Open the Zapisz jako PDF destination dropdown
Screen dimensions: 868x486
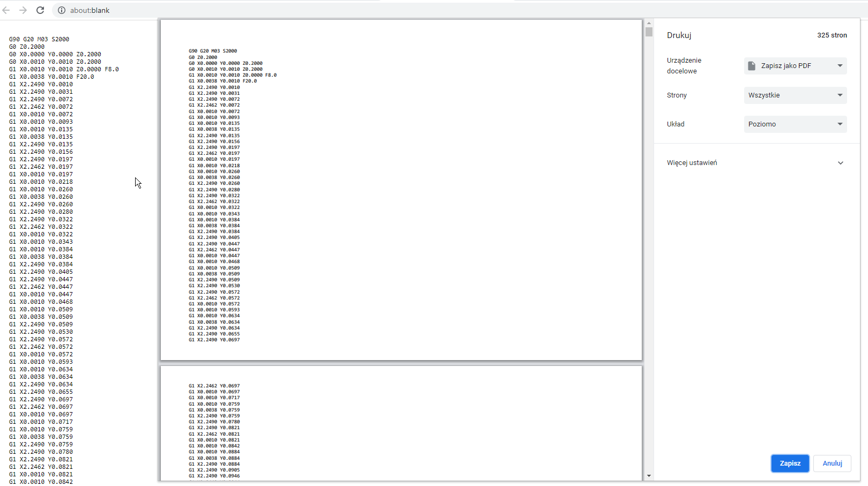[x=796, y=66]
